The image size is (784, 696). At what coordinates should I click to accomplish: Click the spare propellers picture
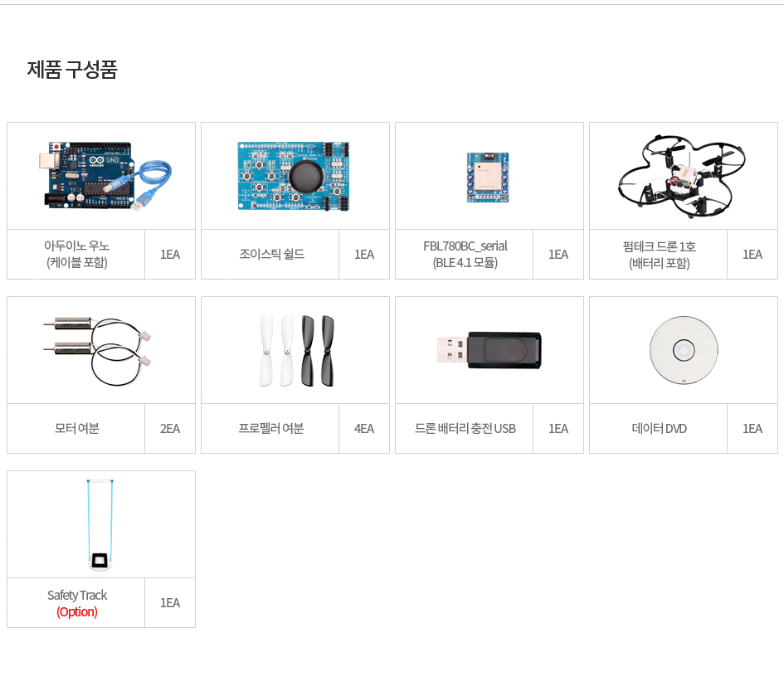click(x=296, y=351)
